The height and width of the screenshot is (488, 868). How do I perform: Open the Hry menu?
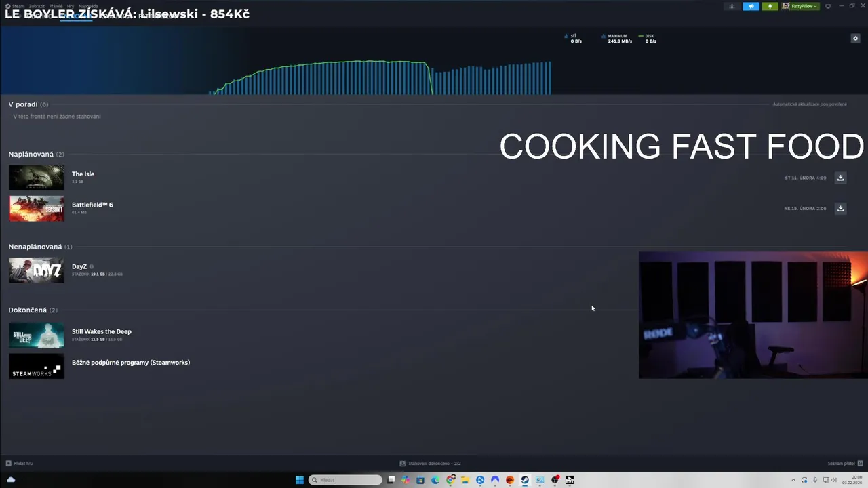click(x=71, y=6)
